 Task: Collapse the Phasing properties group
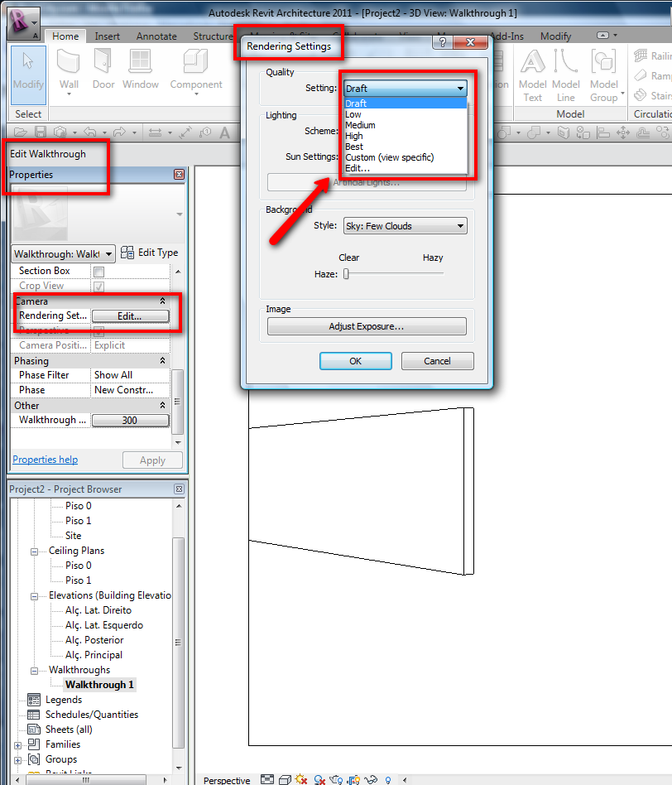click(162, 360)
